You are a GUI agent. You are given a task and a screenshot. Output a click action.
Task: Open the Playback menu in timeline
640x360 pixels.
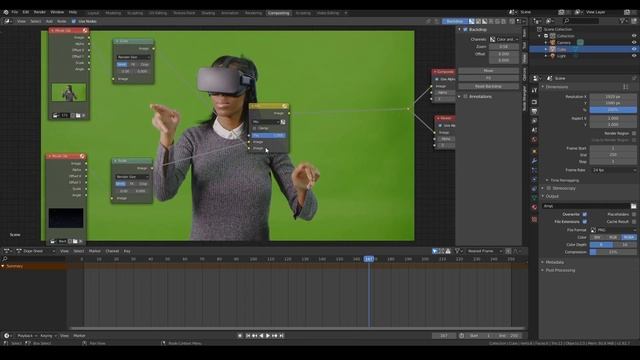27,336
